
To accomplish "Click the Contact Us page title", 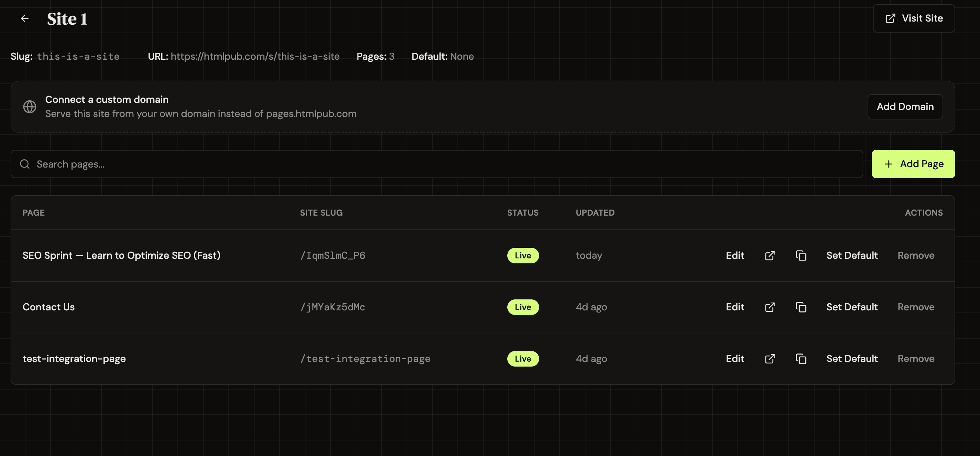I will (49, 307).
